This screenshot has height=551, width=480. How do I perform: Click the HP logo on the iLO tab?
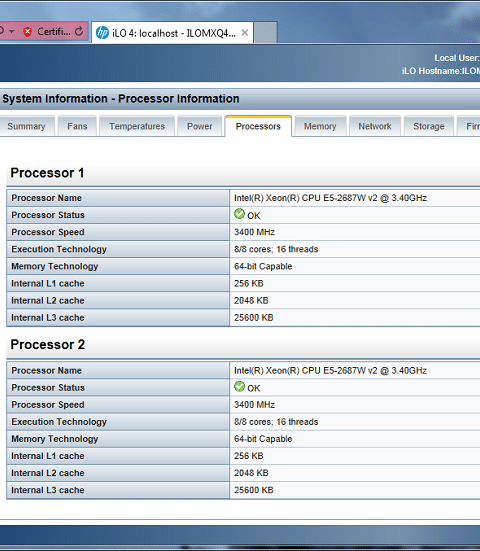click(x=102, y=33)
